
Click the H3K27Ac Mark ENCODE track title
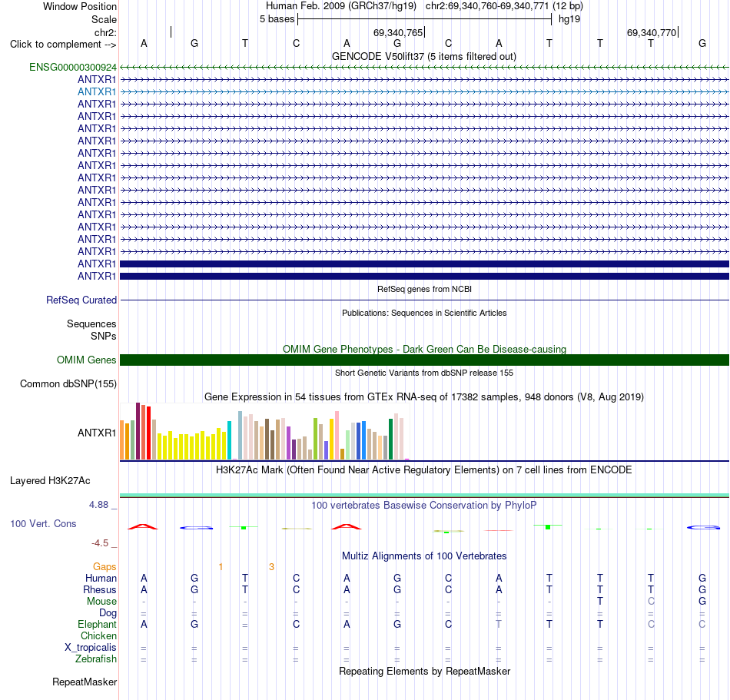point(424,469)
